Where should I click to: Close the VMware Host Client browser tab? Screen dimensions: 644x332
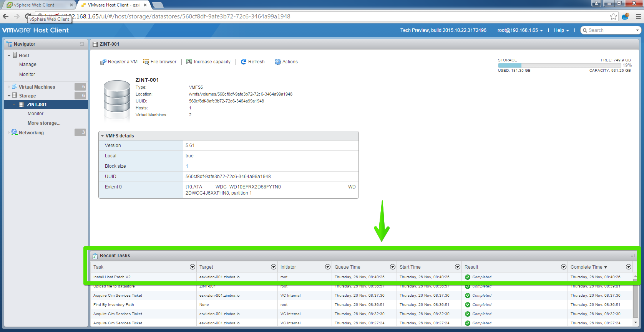pyautogui.click(x=145, y=5)
